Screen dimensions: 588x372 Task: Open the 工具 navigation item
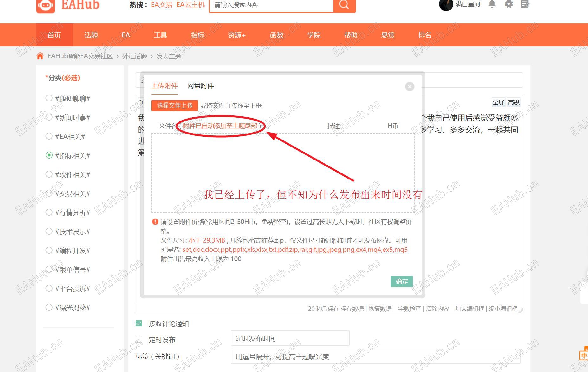(160, 35)
